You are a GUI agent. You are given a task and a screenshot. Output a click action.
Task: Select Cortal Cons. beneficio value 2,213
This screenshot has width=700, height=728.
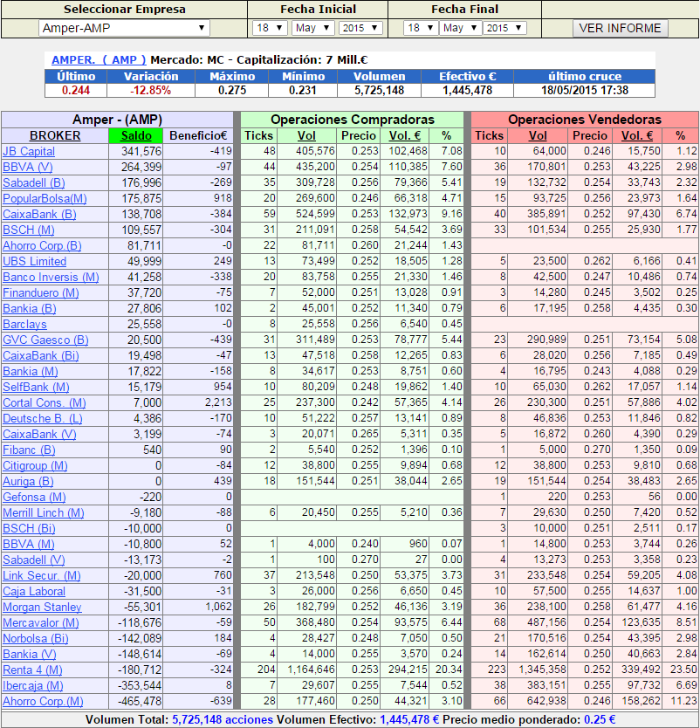click(218, 402)
